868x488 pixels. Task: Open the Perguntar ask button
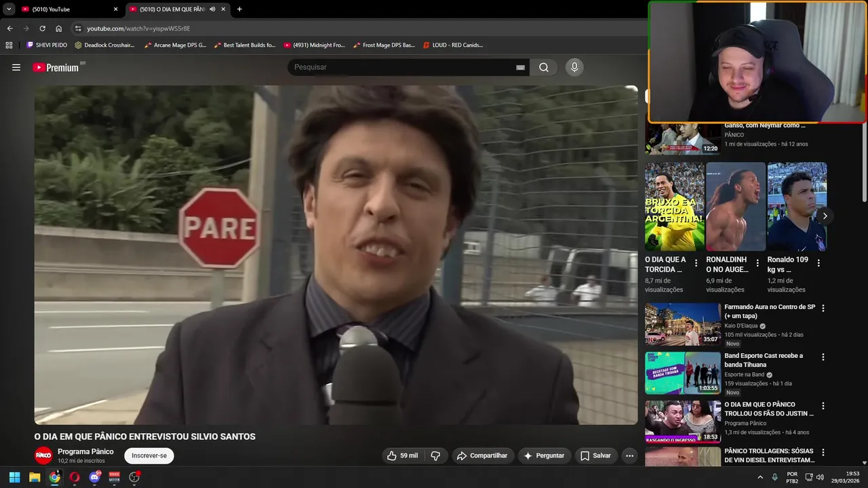[544, 455]
